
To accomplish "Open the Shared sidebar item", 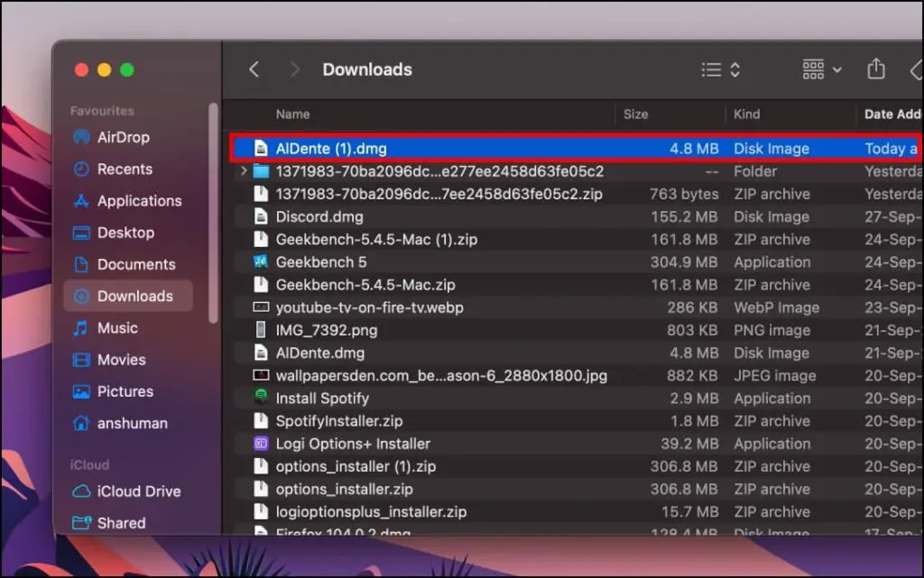I will tap(109, 523).
